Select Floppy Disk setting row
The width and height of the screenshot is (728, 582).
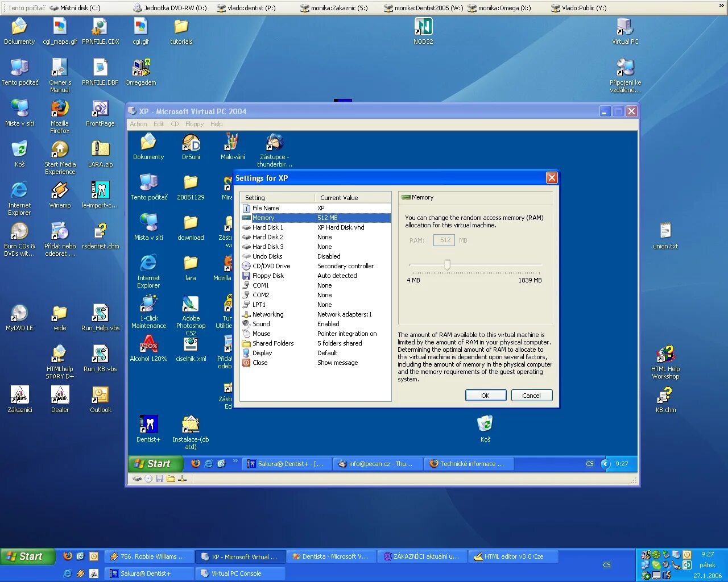(316, 276)
